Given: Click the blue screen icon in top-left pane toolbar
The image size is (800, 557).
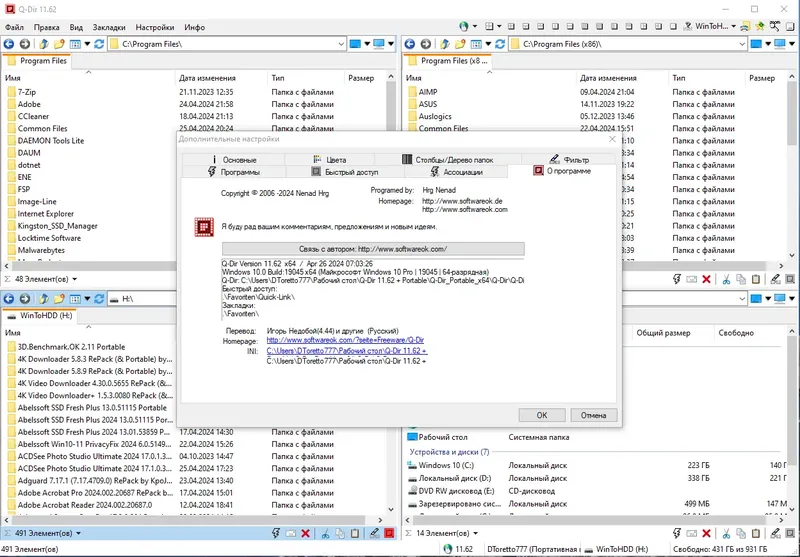Looking at the screenshot, I should click(x=355, y=44).
